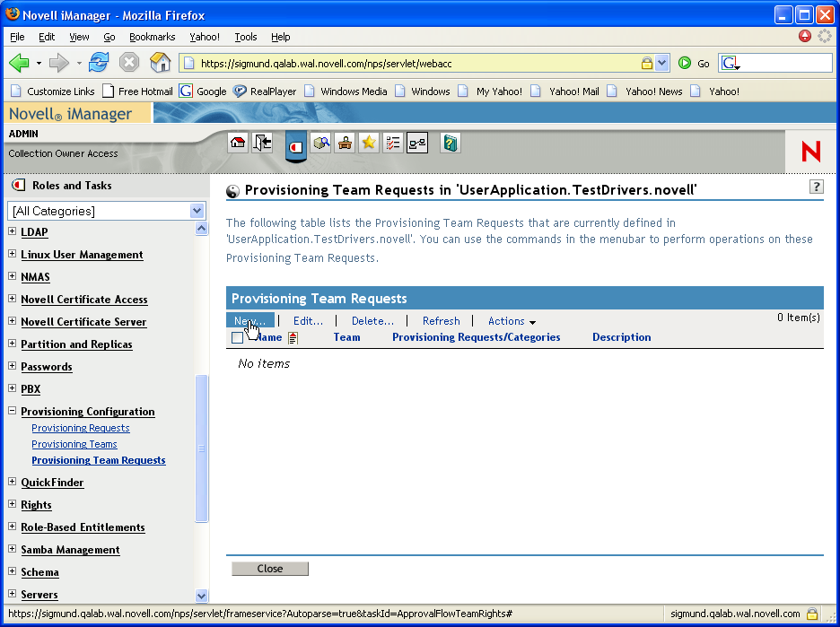
Task: Open the Help menu
Action: (280, 37)
